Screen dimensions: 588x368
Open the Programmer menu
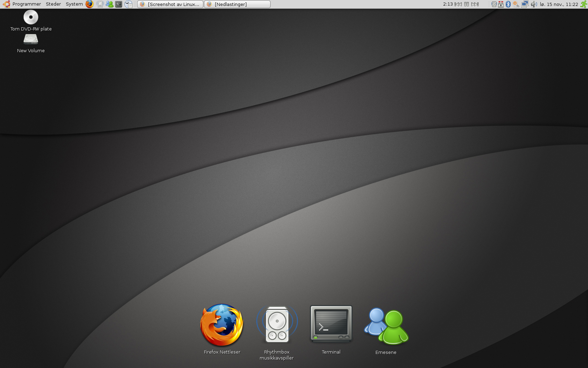click(27, 4)
